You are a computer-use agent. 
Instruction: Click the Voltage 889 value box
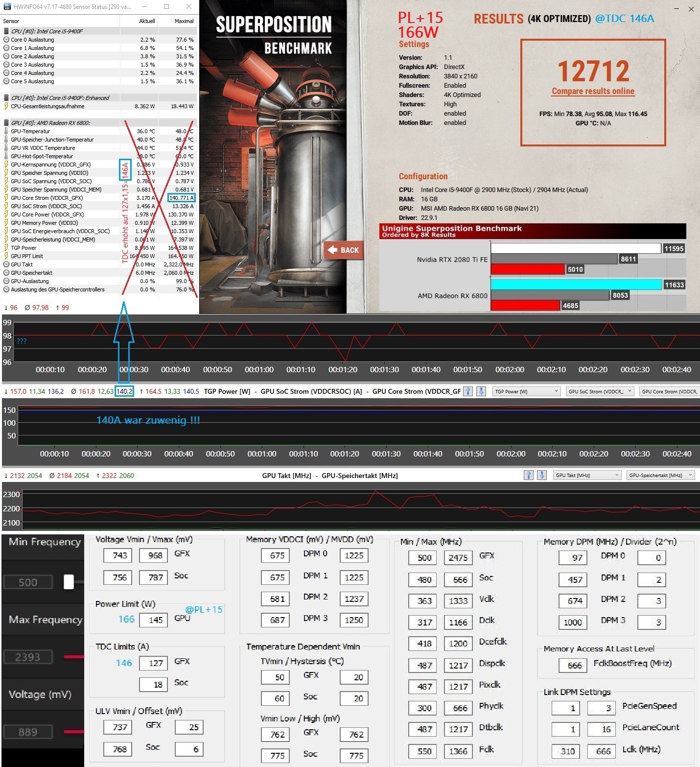pos(28,732)
